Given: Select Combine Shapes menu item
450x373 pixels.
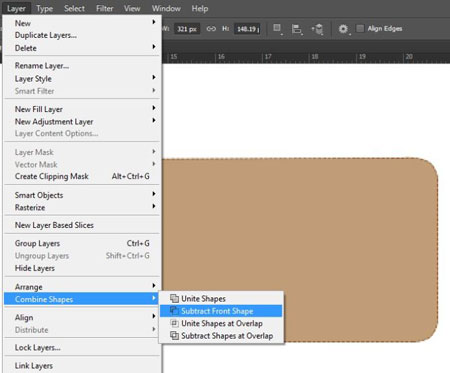Looking at the screenshot, I should (82, 299).
